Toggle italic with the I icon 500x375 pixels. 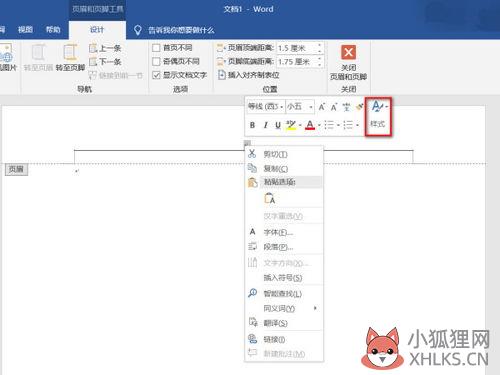tap(265, 125)
